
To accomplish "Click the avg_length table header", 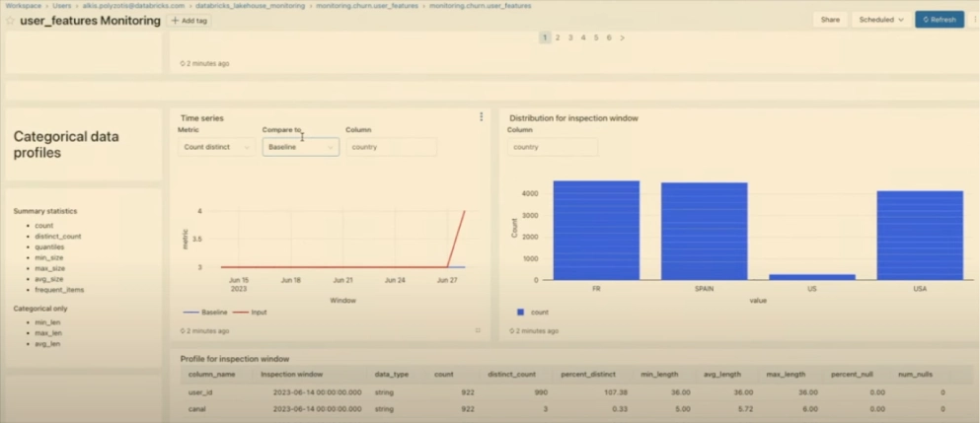I will click(722, 375).
